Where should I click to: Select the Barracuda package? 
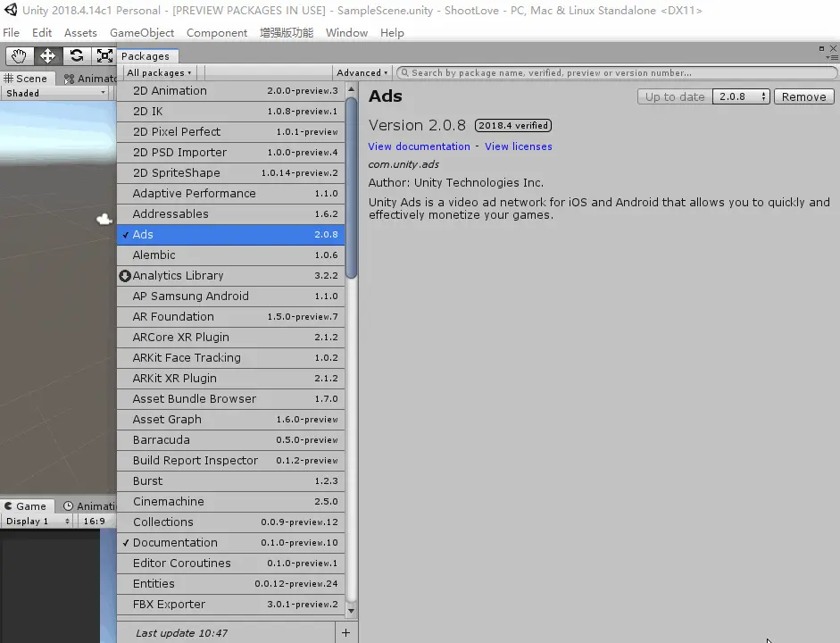[x=231, y=440]
